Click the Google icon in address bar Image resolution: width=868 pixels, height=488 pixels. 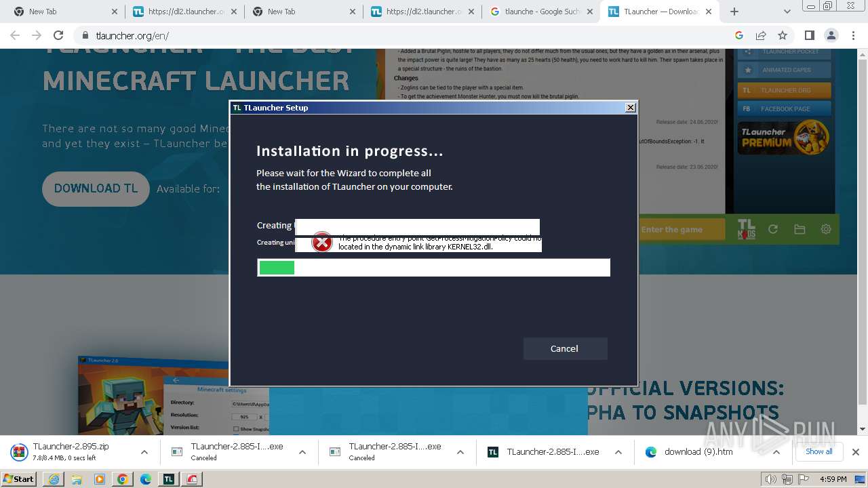[x=739, y=35]
